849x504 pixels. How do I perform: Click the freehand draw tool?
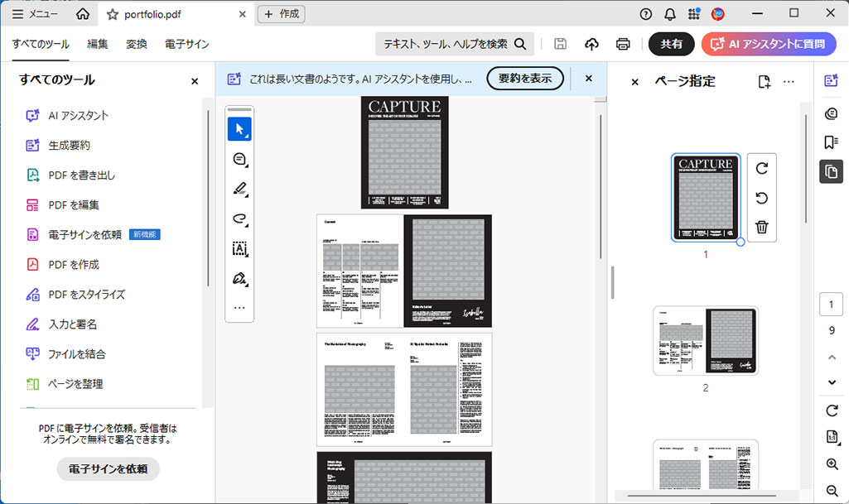tap(239, 218)
